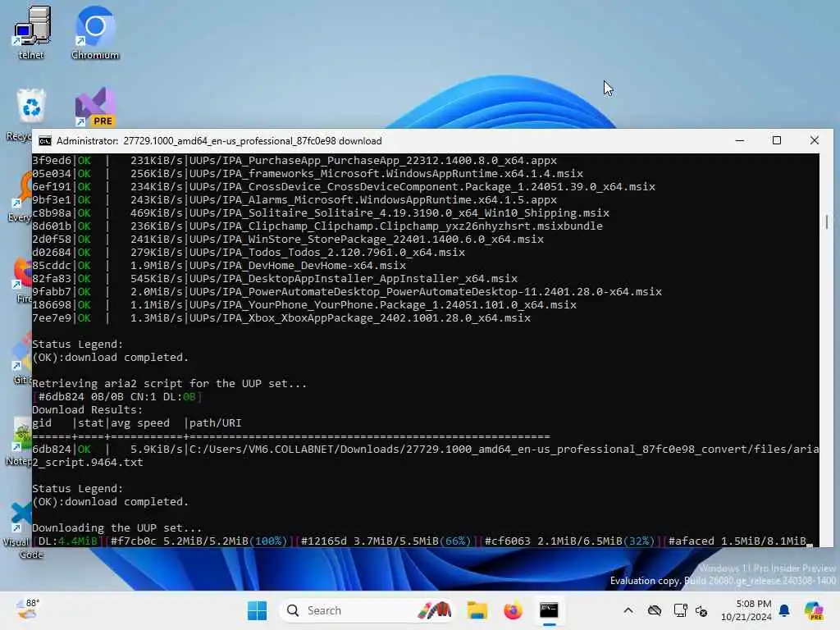
Task: Click the 'Downloading the UUP set...' line
Action: tap(116, 527)
